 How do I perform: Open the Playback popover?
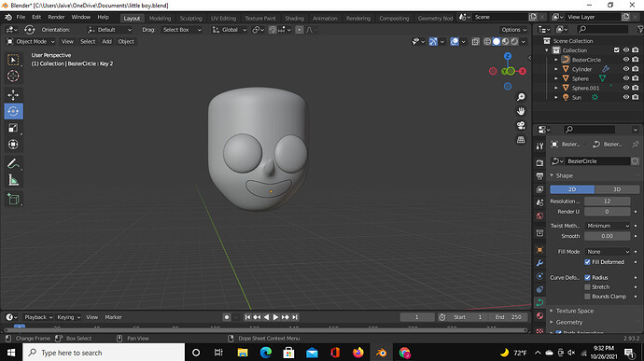coord(38,317)
